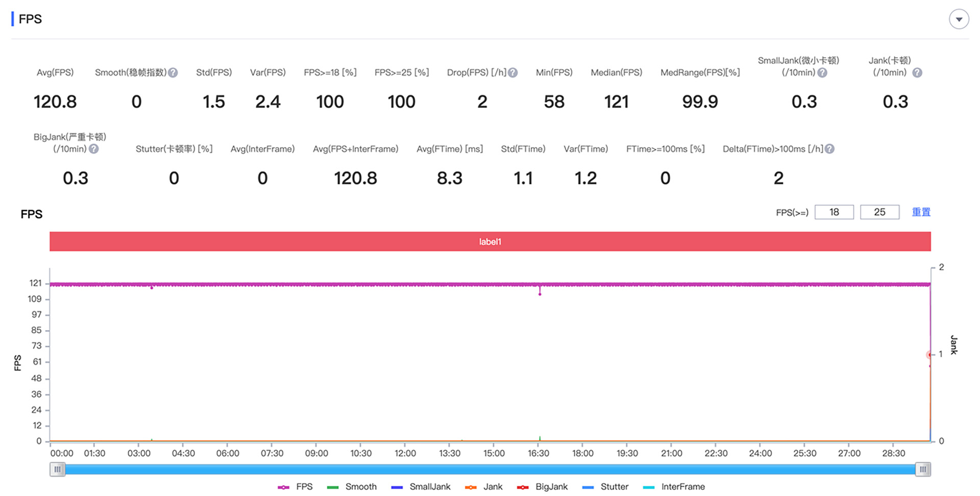The height and width of the screenshot is (496, 980).
Task: Open help icon next to Smooth(稳帧指数)
Action: coord(173,73)
